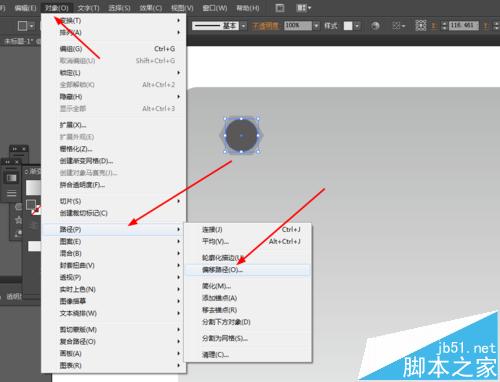Expand 变换(T) submenu

pyautogui.click(x=113, y=20)
